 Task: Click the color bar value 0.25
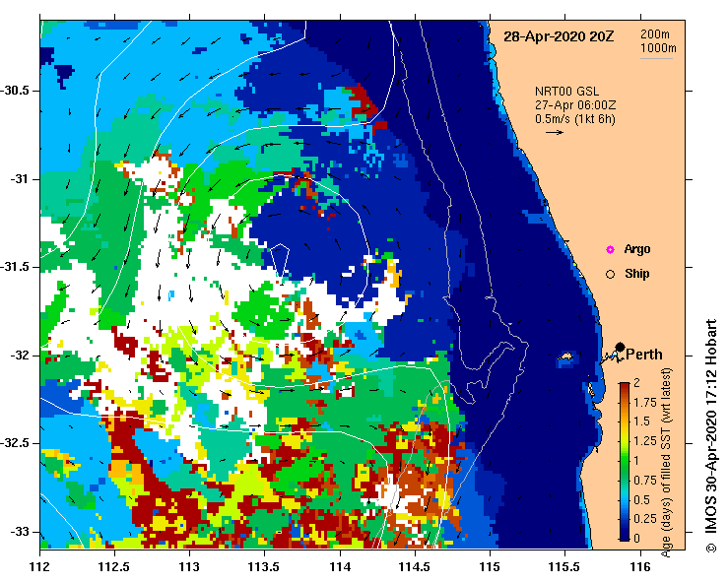point(645,519)
